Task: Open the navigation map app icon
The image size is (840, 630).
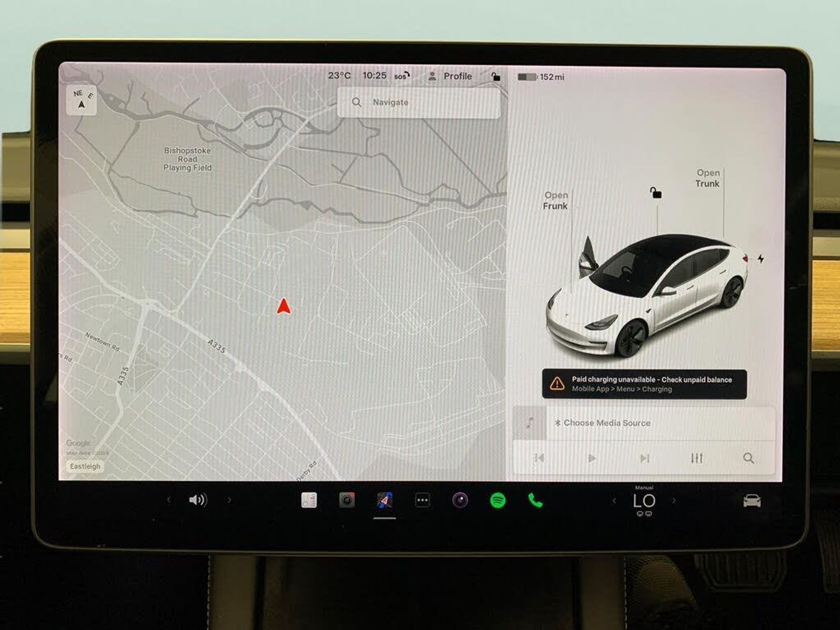Action: 384,500
